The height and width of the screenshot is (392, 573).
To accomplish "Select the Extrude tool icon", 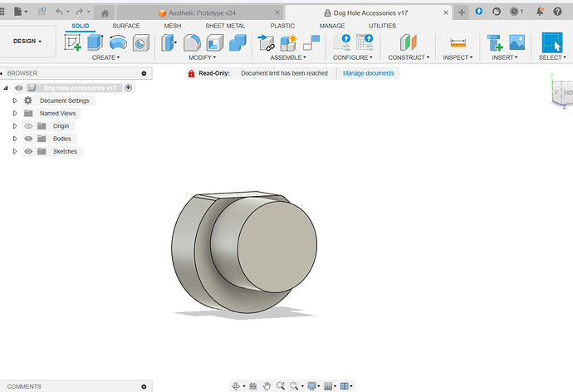I will point(95,43).
